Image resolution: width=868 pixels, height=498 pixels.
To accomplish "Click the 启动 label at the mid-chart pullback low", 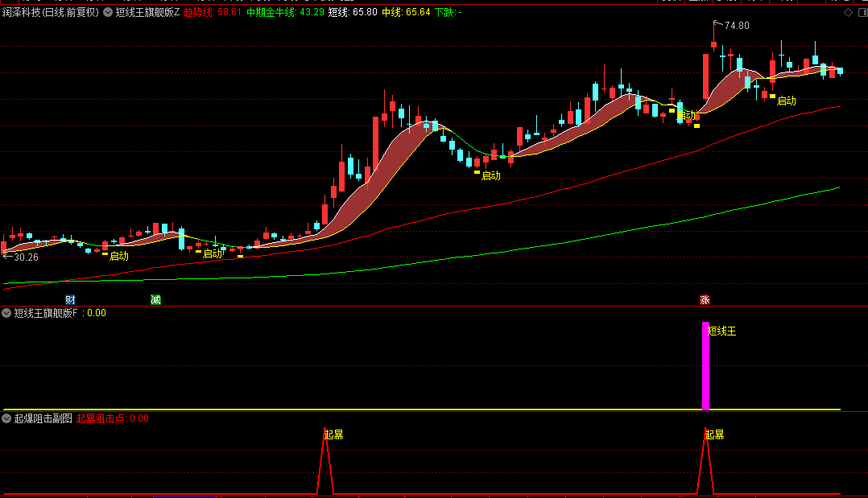I will [x=491, y=175].
